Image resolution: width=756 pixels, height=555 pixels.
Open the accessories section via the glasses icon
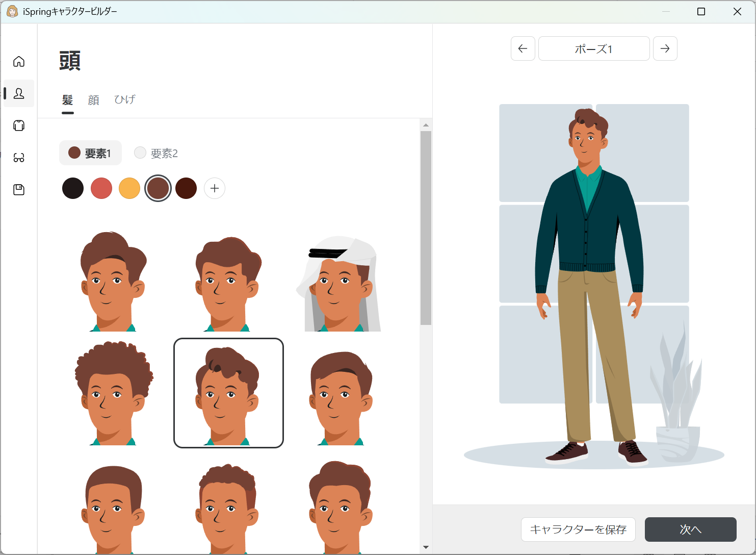pos(19,158)
